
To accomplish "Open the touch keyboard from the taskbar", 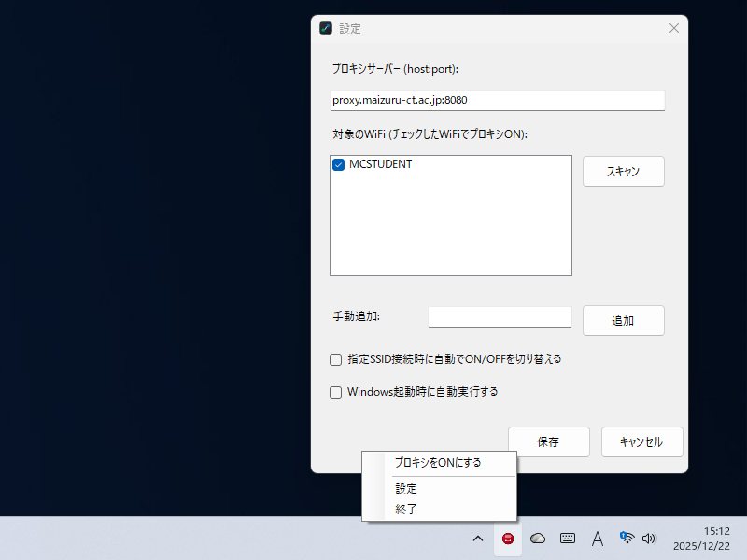I will pyautogui.click(x=567, y=539).
